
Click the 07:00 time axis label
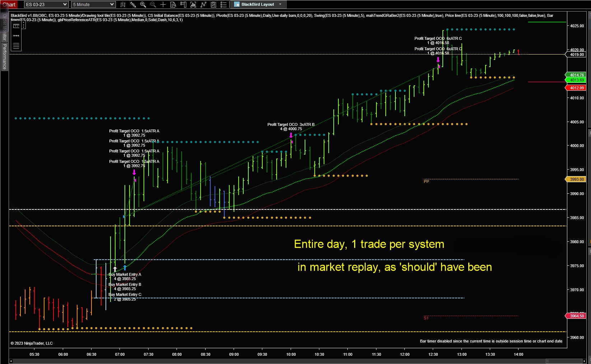(120, 354)
